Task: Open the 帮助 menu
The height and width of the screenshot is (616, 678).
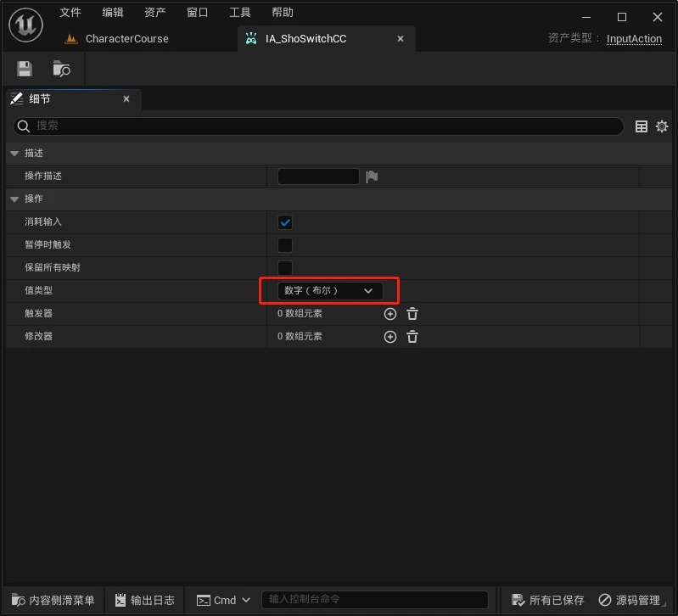Action: (282, 12)
